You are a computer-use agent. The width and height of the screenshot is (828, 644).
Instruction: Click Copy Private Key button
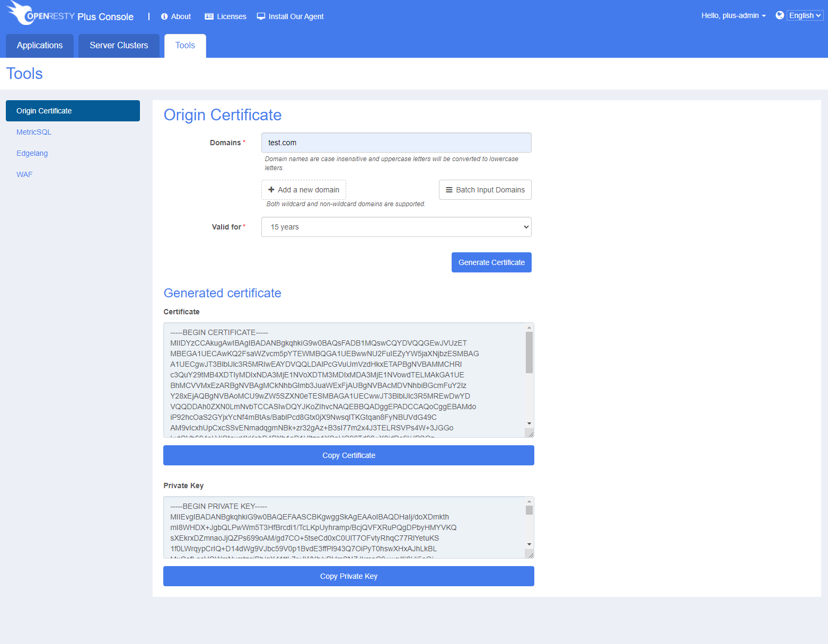[x=349, y=576]
